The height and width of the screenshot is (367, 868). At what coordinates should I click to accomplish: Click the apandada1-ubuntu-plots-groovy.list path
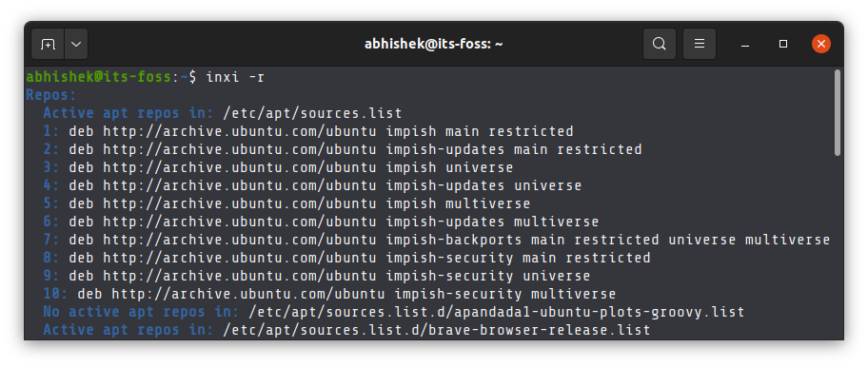pos(497,312)
